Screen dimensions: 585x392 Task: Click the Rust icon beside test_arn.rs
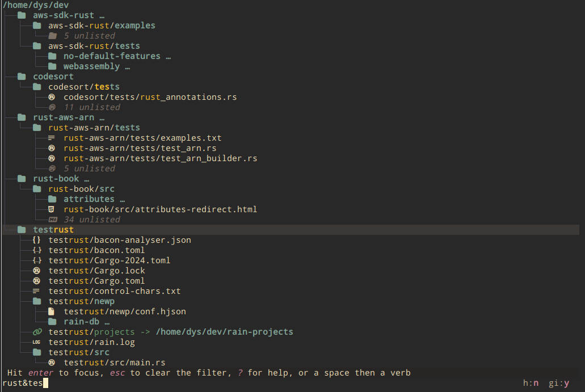[52, 148]
